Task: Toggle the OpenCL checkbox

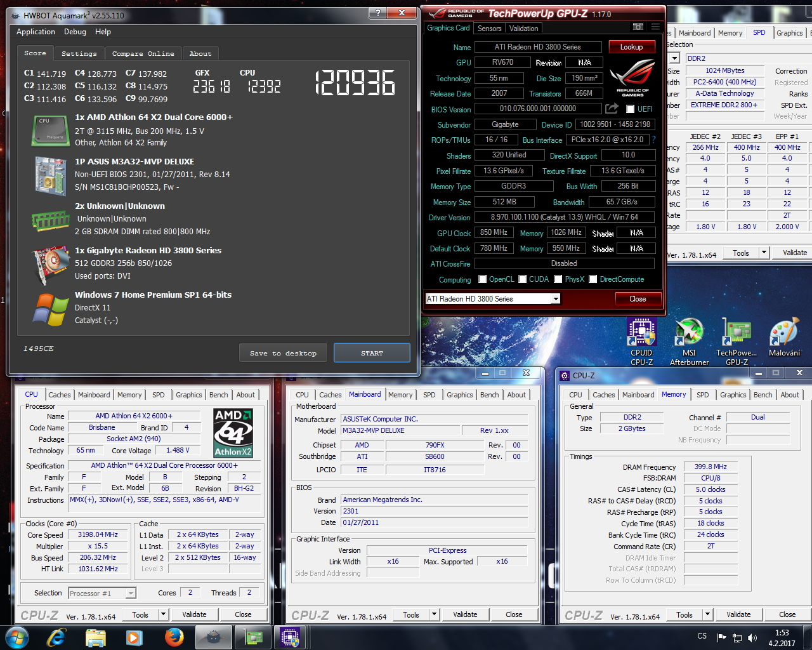Action: click(x=483, y=279)
